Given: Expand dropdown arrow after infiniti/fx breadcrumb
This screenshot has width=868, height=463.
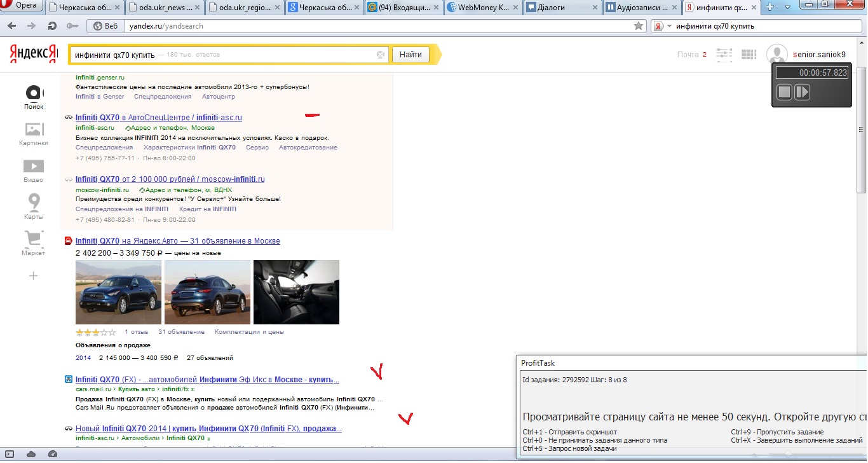Looking at the screenshot, I should coord(192,389).
